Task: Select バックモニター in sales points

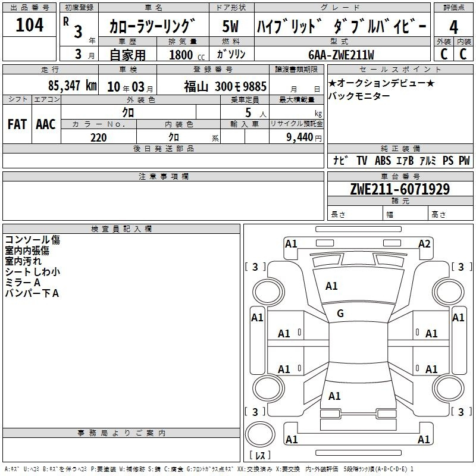Action: [x=359, y=96]
